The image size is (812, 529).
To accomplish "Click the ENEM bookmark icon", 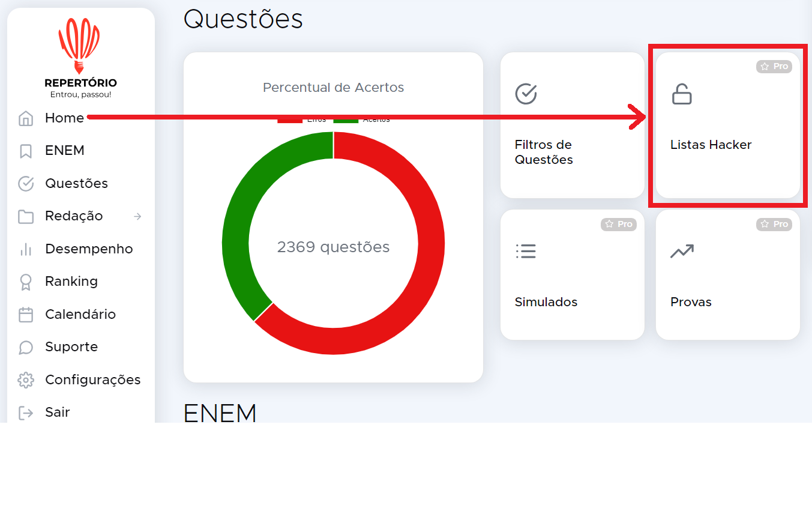I will coord(26,151).
